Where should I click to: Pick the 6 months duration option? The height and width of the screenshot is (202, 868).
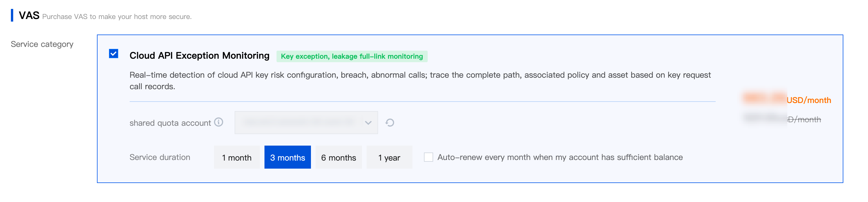(x=338, y=157)
